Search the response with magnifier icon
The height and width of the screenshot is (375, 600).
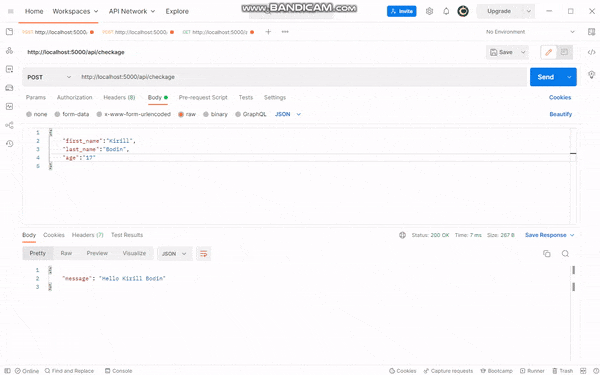pos(565,253)
